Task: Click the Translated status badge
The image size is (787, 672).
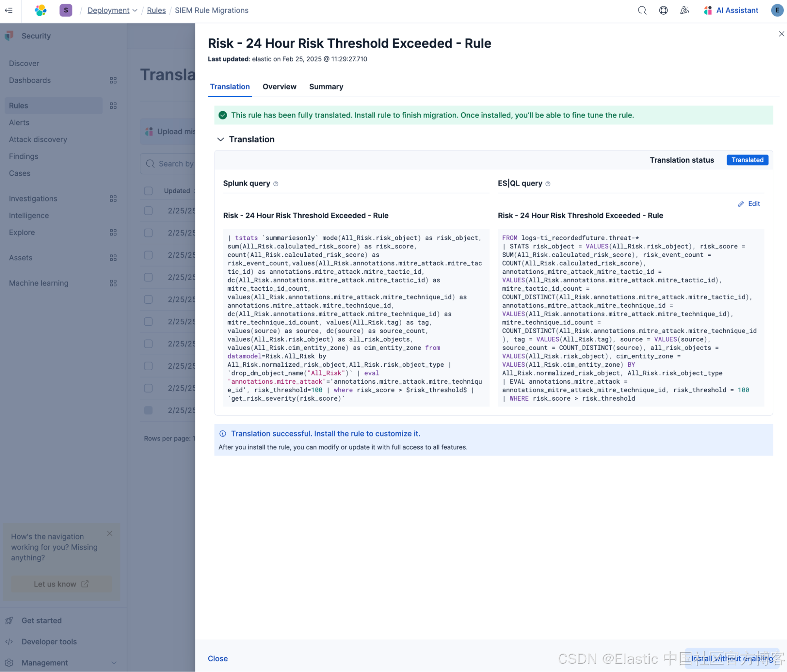Action: (x=747, y=160)
